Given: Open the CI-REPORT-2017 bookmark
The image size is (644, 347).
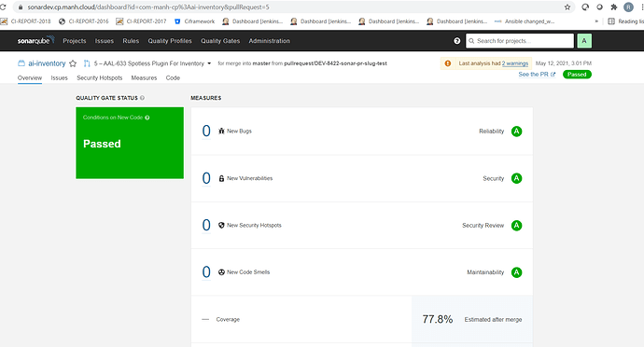Looking at the screenshot, I should (x=142, y=21).
